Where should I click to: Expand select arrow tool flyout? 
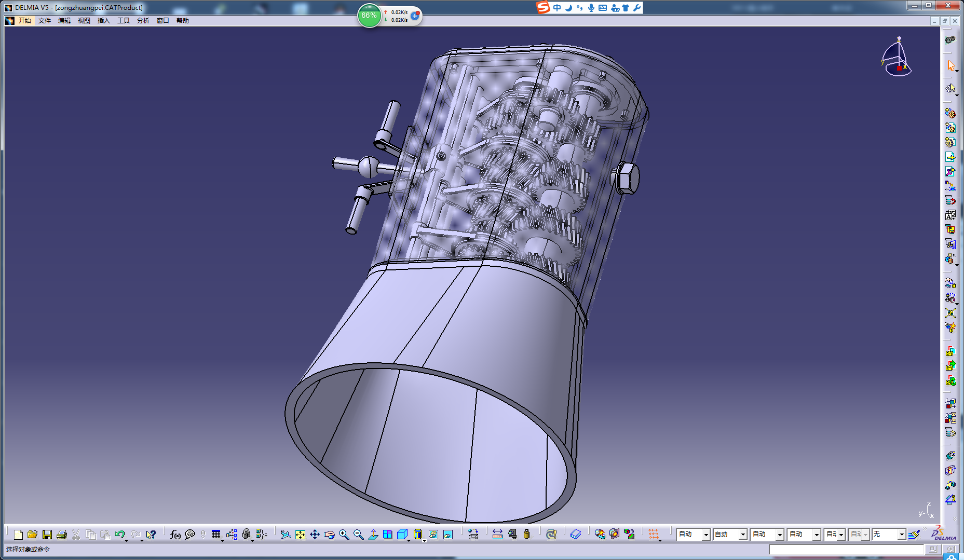pos(957,71)
